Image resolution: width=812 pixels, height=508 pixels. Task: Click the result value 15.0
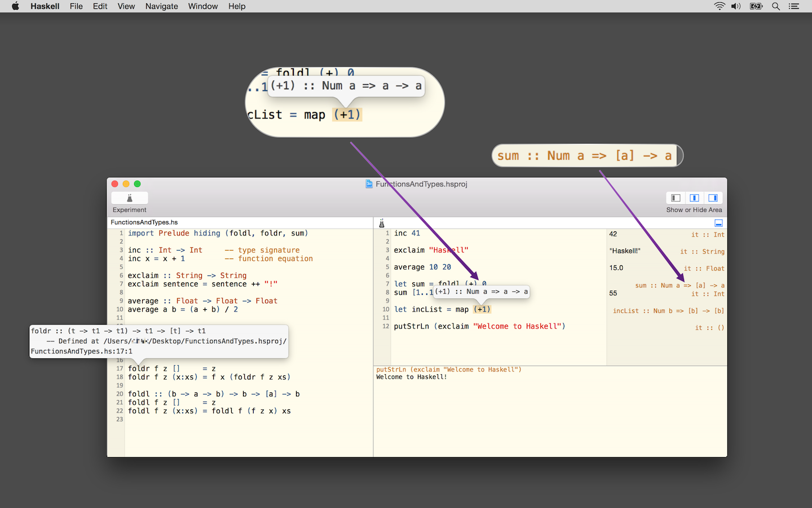coord(616,268)
